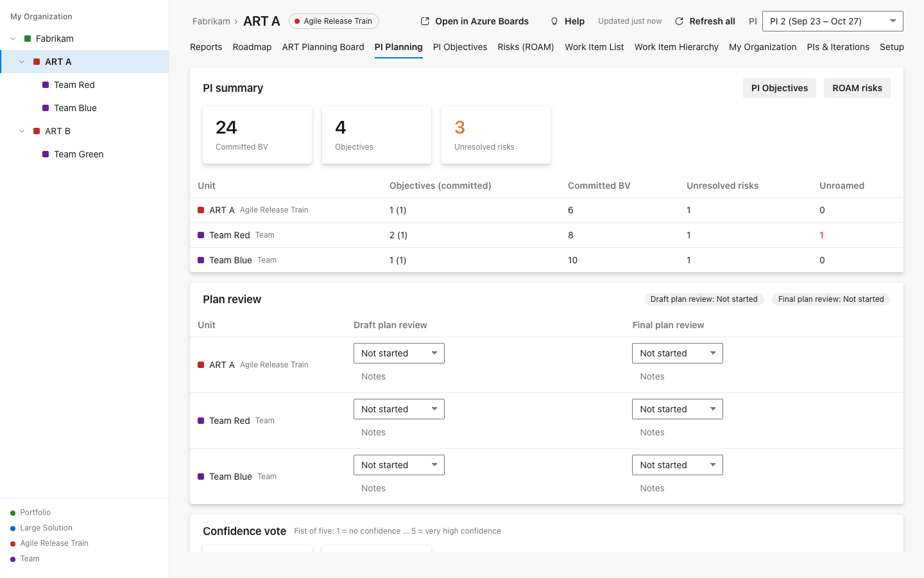Click the Committed BV summary card
This screenshot has height=578, width=924.
pos(257,135)
